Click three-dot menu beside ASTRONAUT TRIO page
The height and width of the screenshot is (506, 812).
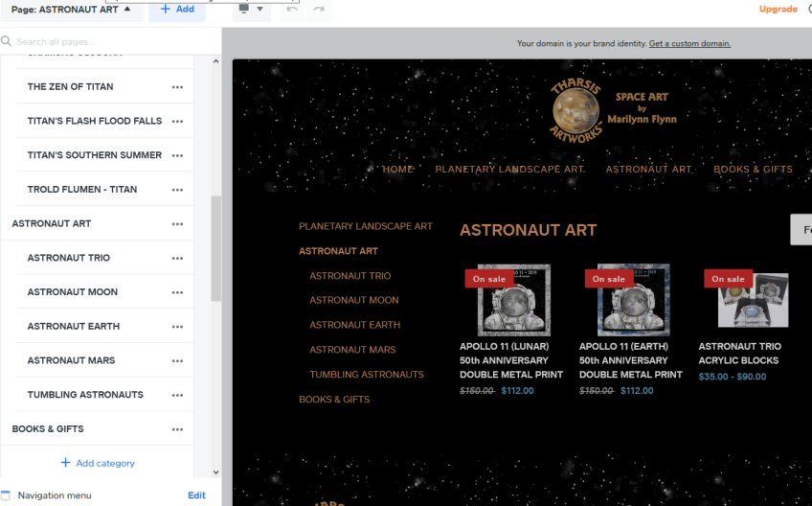177,259
